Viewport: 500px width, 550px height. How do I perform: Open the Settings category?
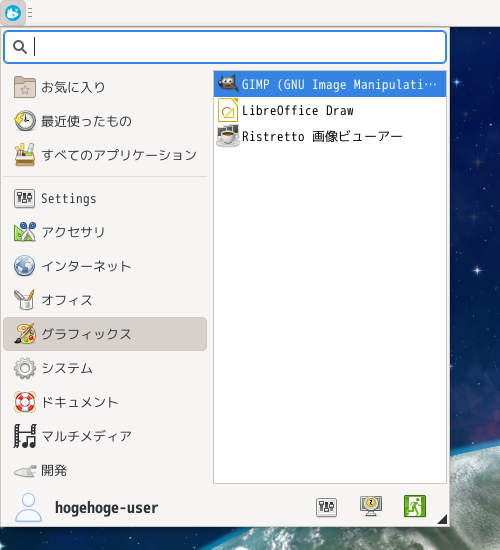click(x=105, y=199)
